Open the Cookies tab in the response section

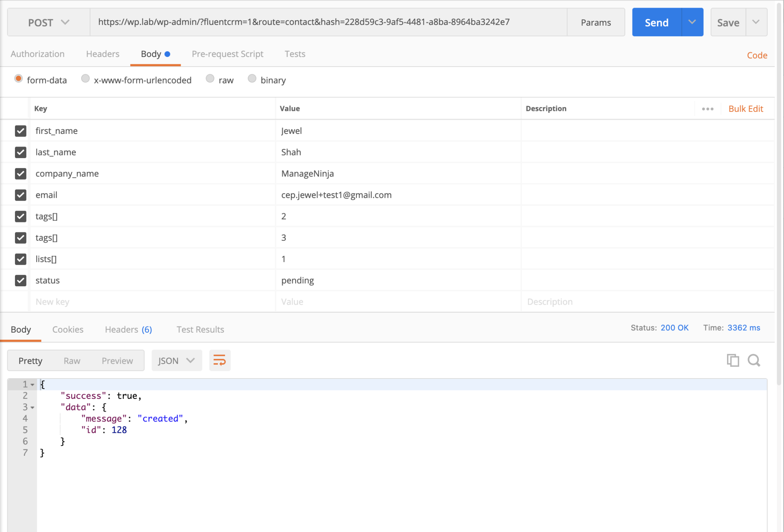pos(68,330)
